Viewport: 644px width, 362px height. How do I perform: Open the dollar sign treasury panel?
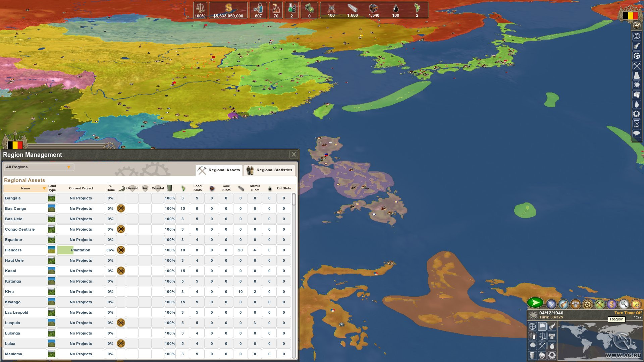(x=611, y=304)
